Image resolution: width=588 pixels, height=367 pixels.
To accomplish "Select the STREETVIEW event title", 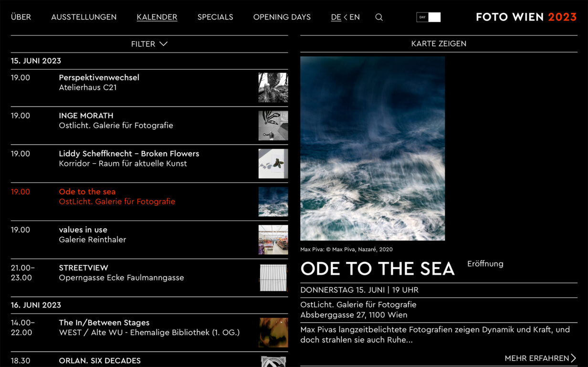I will click(84, 268).
